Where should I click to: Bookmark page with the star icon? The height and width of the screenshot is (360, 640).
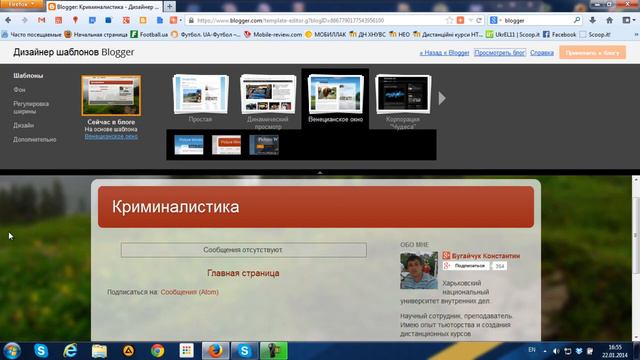tap(449, 20)
